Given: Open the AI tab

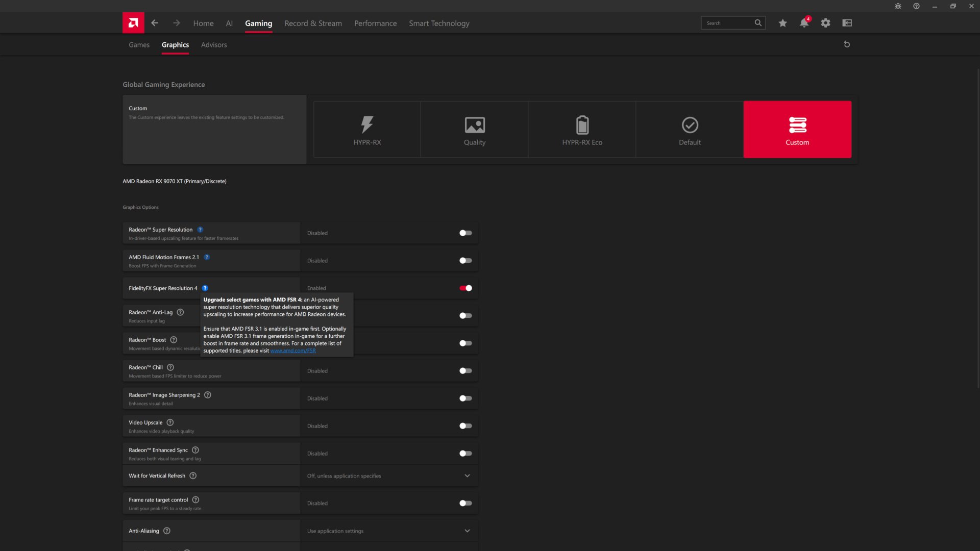Looking at the screenshot, I should click(229, 23).
